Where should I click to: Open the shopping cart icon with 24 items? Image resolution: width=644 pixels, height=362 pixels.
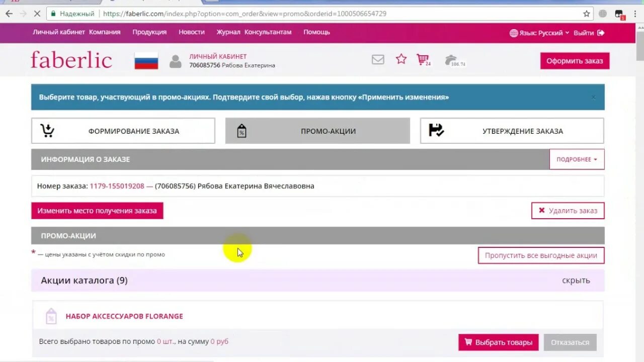pos(423,60)
